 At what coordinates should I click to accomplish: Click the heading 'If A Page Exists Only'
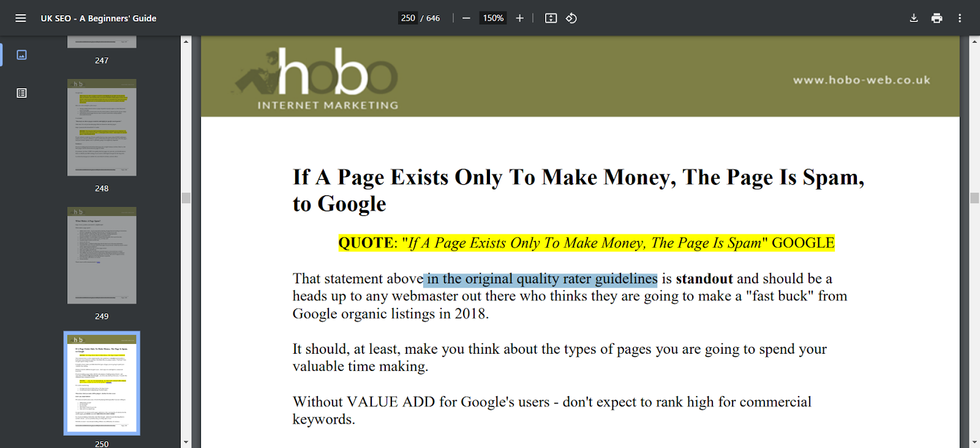(578, 190)
